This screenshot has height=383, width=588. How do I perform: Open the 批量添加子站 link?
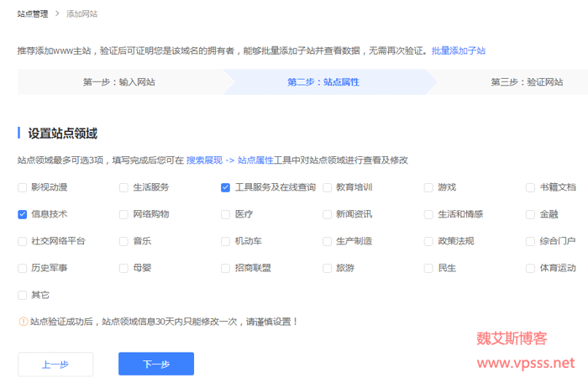[x=458, y=51]
